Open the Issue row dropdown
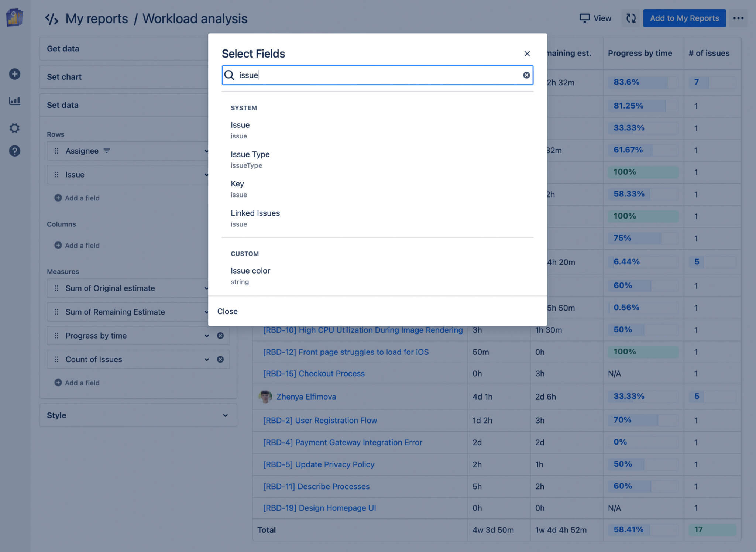The image size is (756, 552). click(206, 174)
